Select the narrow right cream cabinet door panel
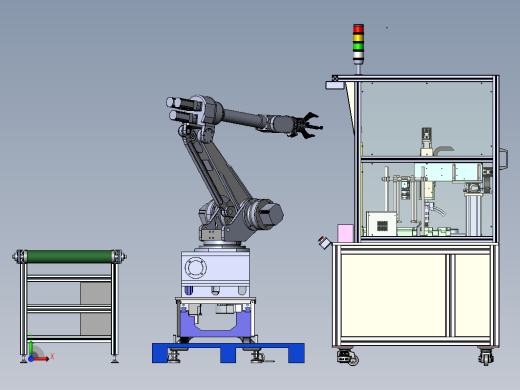Viewport: 520px width, 390px height. 472,295
